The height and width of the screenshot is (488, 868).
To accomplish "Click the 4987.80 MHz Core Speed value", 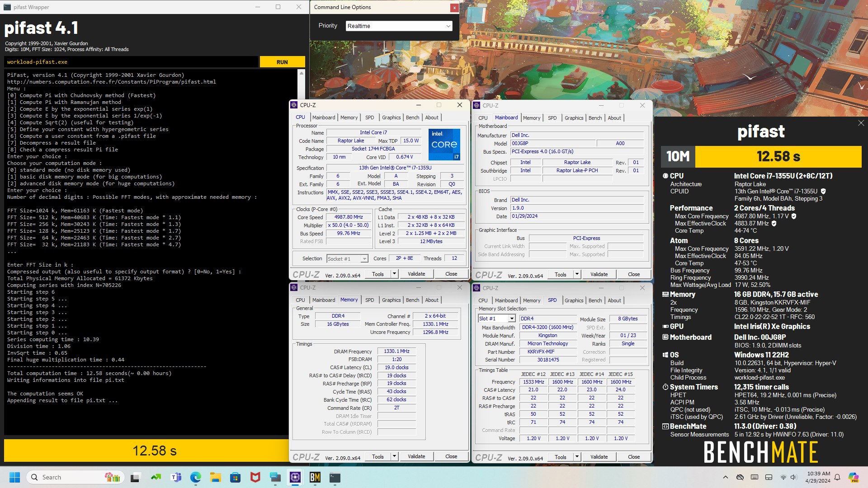I will (x=349, y=217).
